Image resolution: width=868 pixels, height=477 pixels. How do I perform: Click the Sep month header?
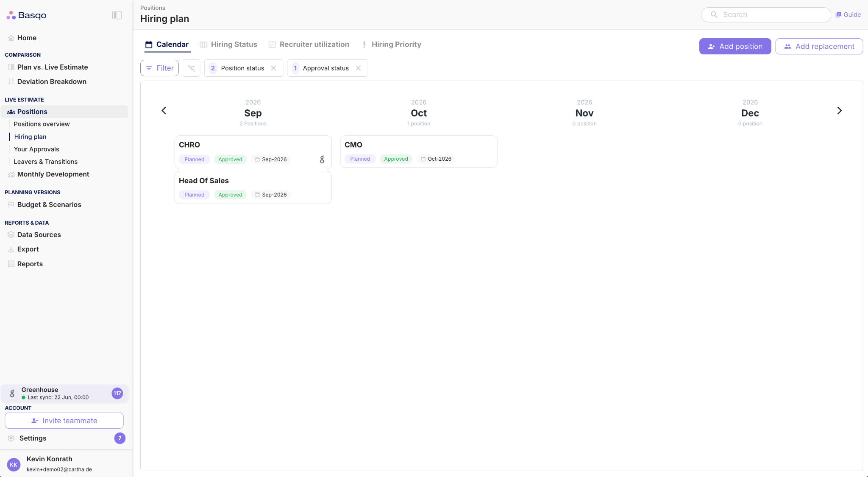click(x=253, y=113)
